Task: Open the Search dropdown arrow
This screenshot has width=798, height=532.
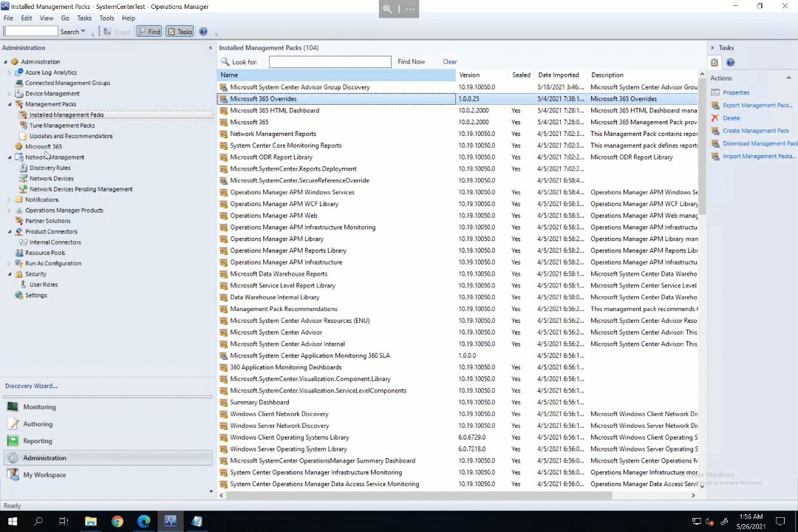Action: [x=83, y=32]
